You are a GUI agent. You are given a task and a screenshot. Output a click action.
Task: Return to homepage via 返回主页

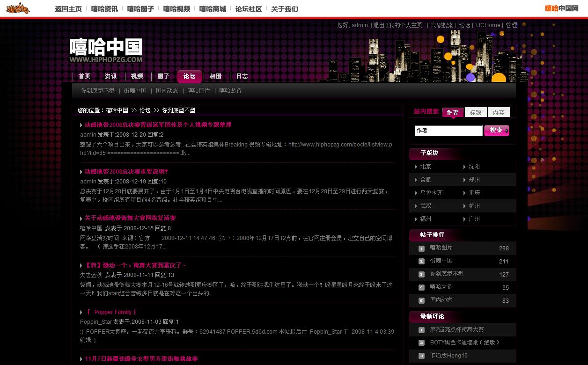click(x=68, y=9)
